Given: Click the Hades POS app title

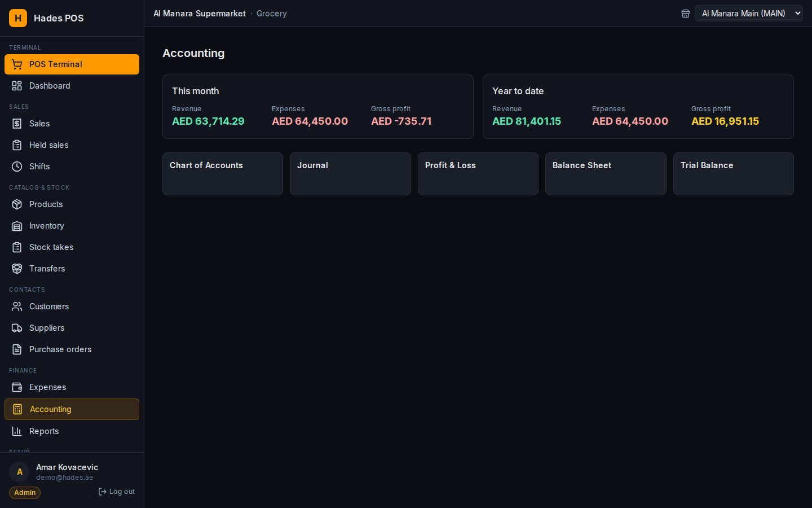Looking at the screenshot, I should (59, 18).
